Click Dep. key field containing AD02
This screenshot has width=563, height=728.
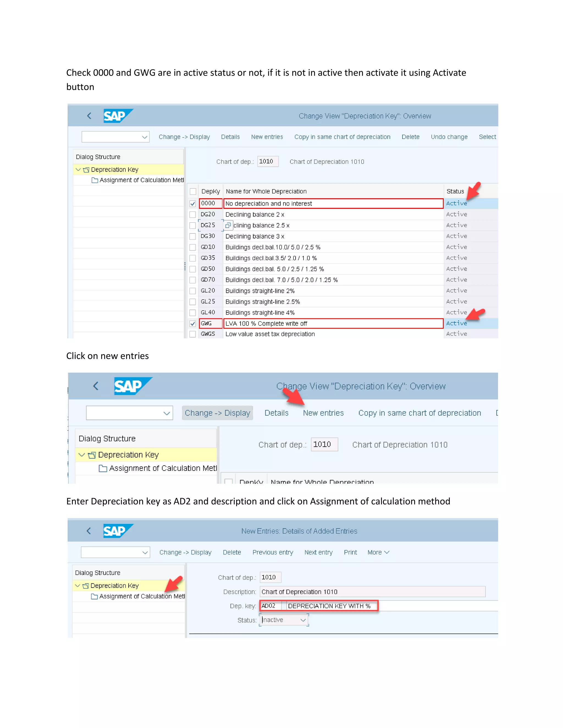click(271, 606)
